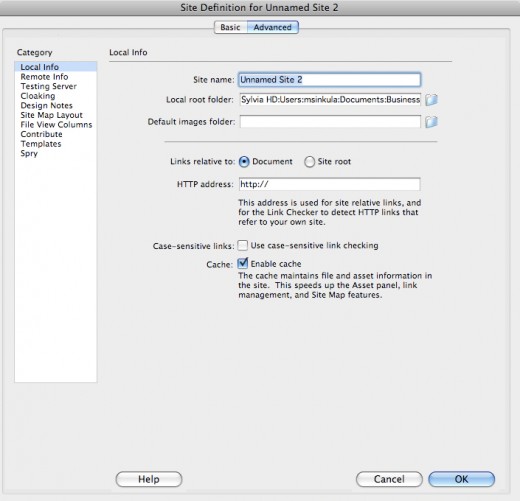The image size is (520, 501).
Task: Switch to the Advanced tab
Action: point(273,27)
